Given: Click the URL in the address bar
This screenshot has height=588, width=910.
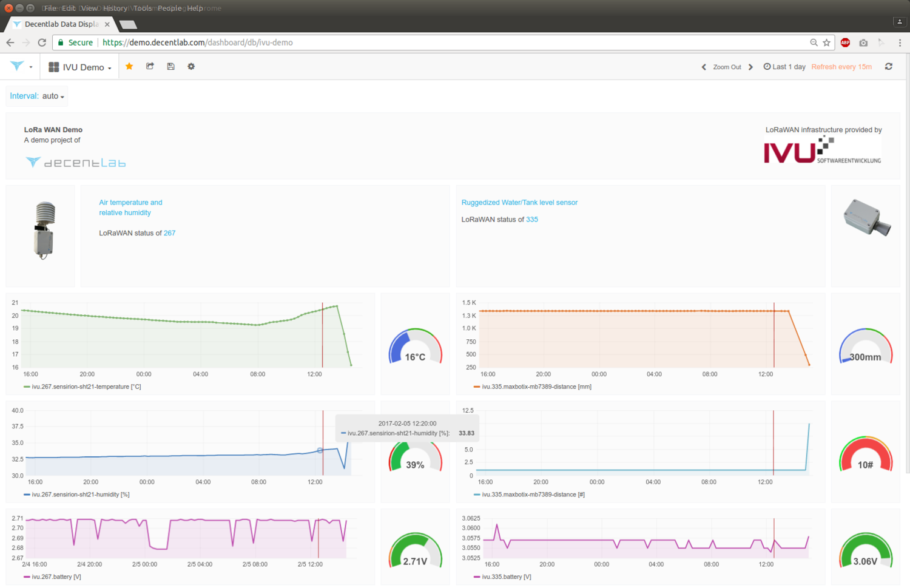Looking at the screenshot, I should tap(198, 42).
